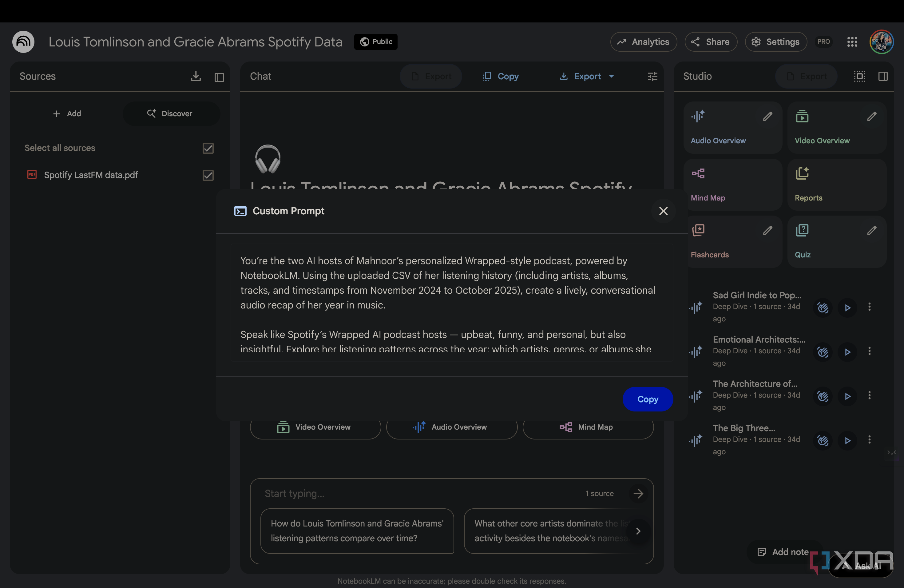
Task: Collapse the Studio panel icon
Action: point(883,76)
